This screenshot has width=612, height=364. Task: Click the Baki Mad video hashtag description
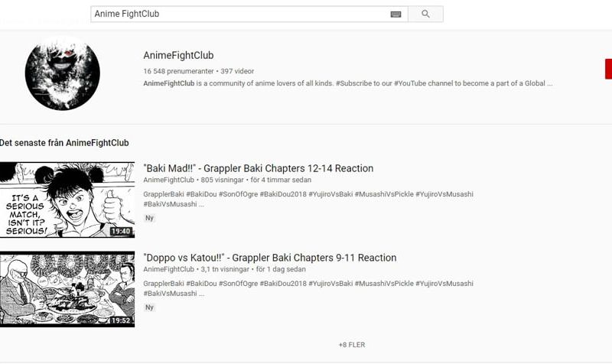point(308,199)
